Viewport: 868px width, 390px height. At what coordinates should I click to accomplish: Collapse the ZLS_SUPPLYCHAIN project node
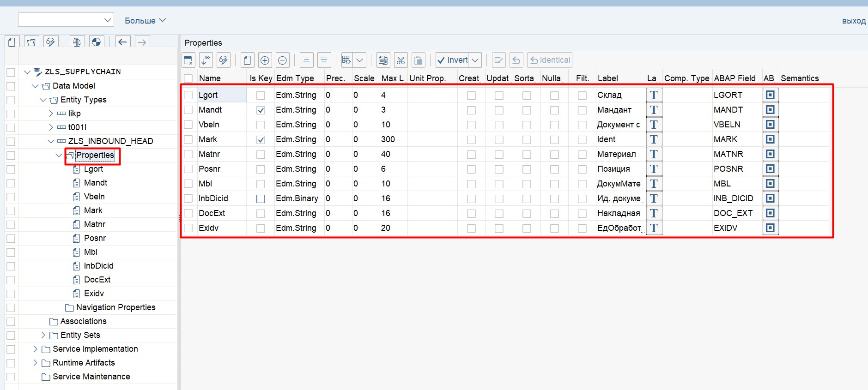coord(27,72)
